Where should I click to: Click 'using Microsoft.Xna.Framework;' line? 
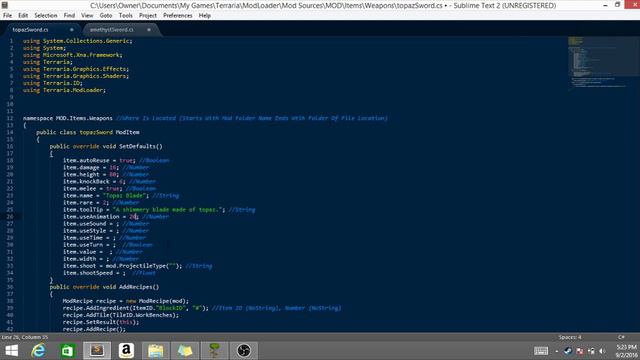pyautogui.click(x=72, y=55)
